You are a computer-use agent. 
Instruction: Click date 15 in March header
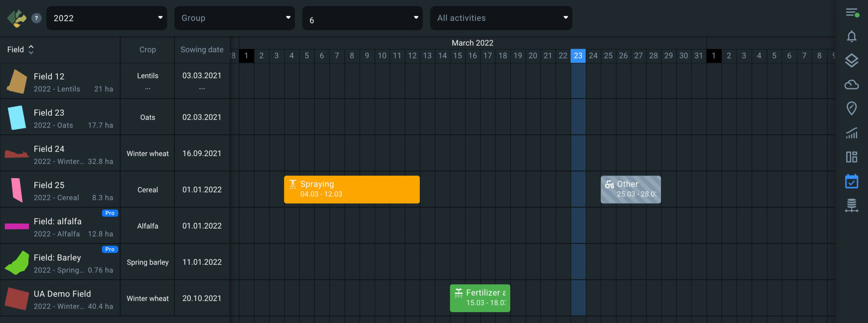(x=457, y=56)
